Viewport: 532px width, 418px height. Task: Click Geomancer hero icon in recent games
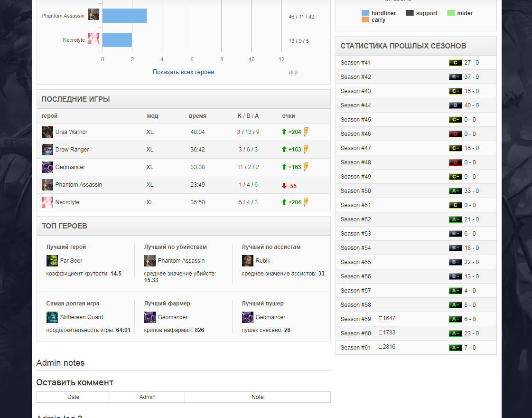[x=47, y=167]
